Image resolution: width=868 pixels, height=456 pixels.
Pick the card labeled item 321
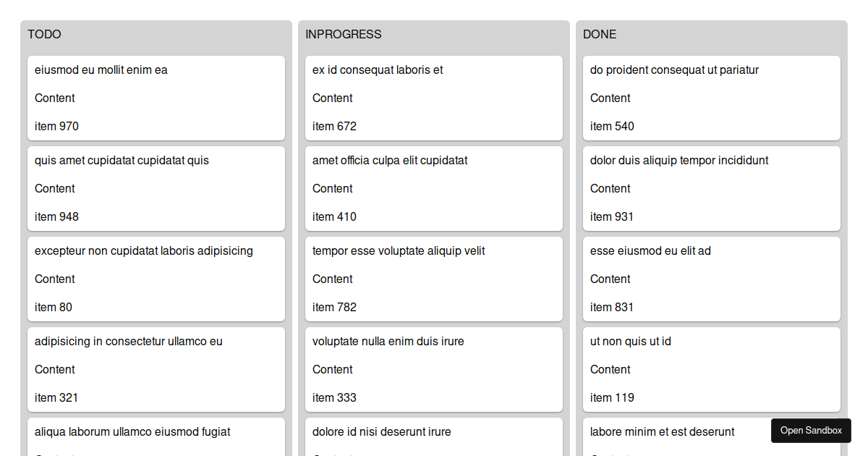point(156,369)
